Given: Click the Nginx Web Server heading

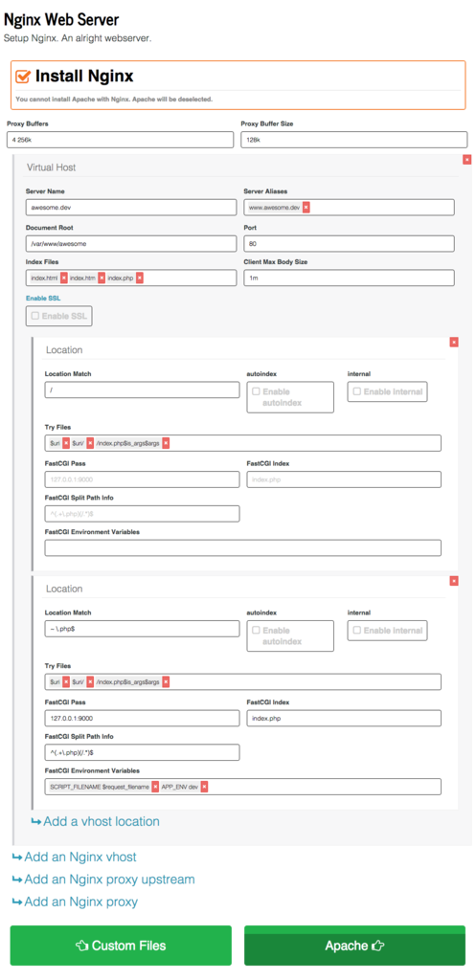Looking at the screenshot, I should pyautogui.click(x=61, y=20).
